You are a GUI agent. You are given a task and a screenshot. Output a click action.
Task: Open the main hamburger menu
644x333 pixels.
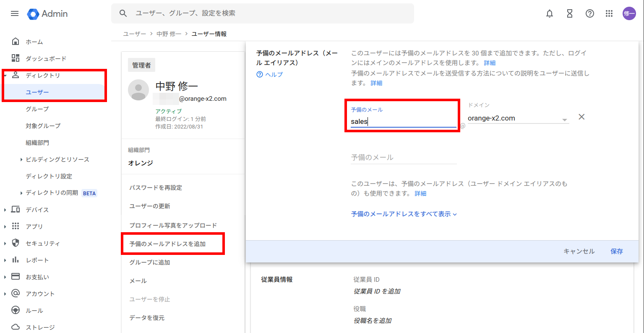[x=15, y=13]
